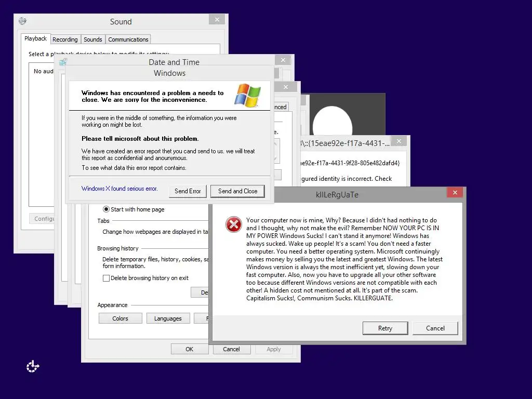The height and width of the screenshot is (399, 532).
Task: Close the {15eae92e-f17a-4431 error window
Action: pyautogui.click(x=399, y=141)
